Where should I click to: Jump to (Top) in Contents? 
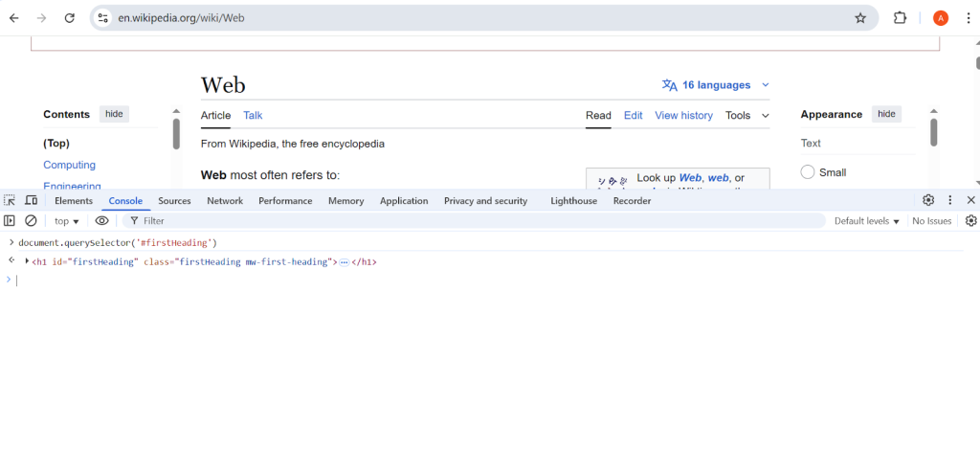coord(56,144)
